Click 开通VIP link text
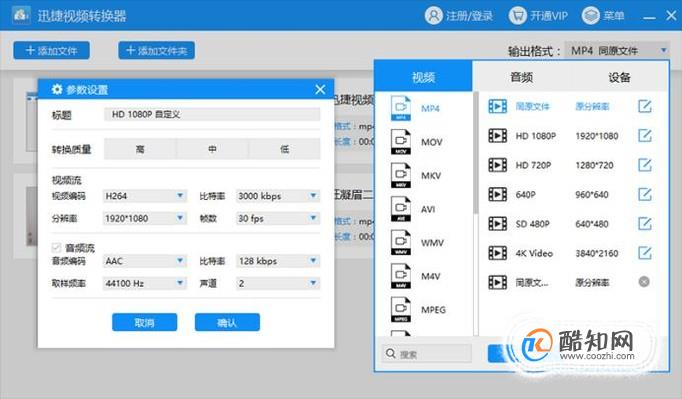 tap(549, 16)
